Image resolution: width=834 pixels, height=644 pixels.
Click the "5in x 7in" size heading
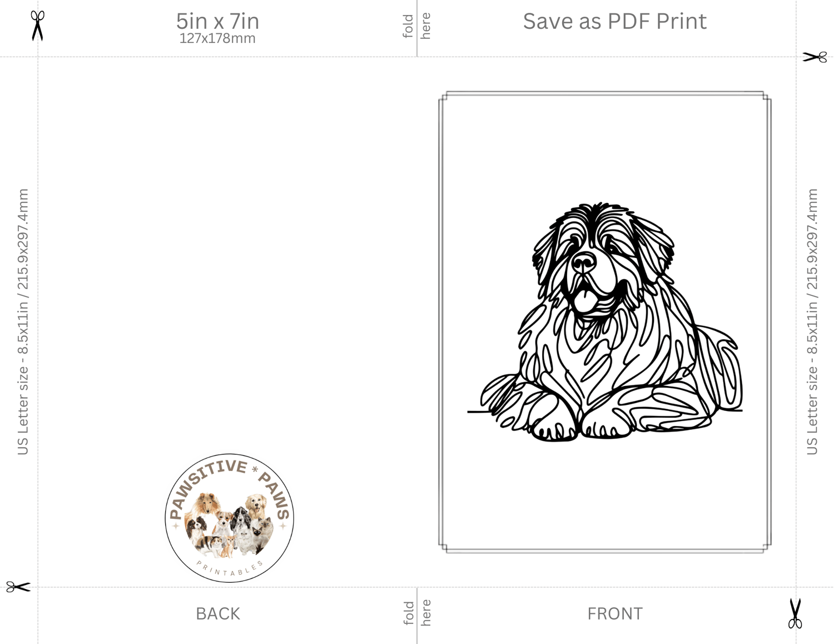pyautogui.click(x=217, y=21)
